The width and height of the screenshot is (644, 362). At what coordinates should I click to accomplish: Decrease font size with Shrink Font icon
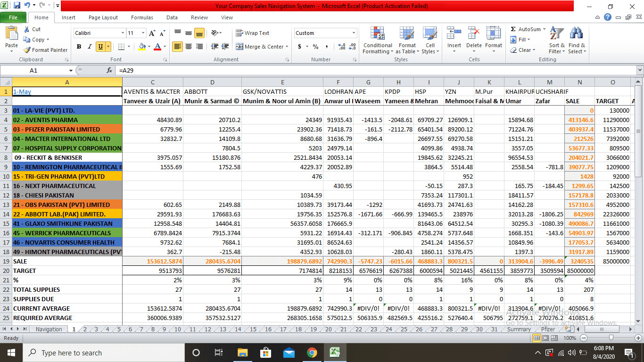[x=162, y=33]
